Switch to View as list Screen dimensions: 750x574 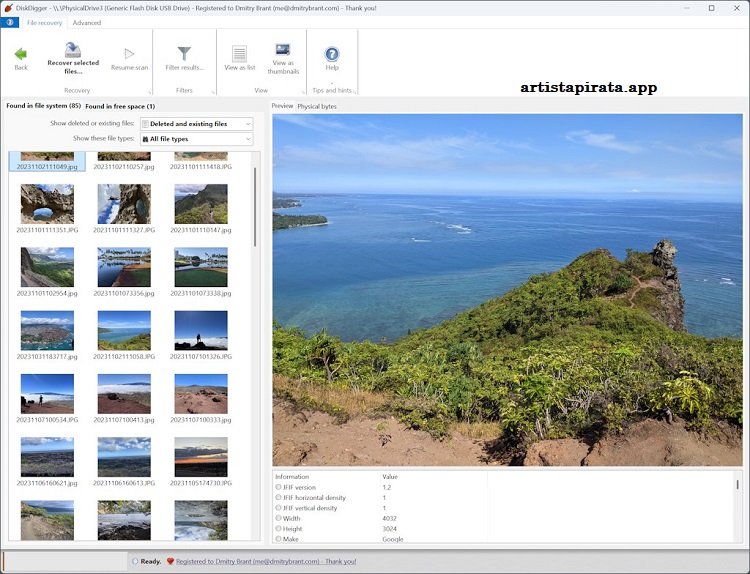pos(239,54)
